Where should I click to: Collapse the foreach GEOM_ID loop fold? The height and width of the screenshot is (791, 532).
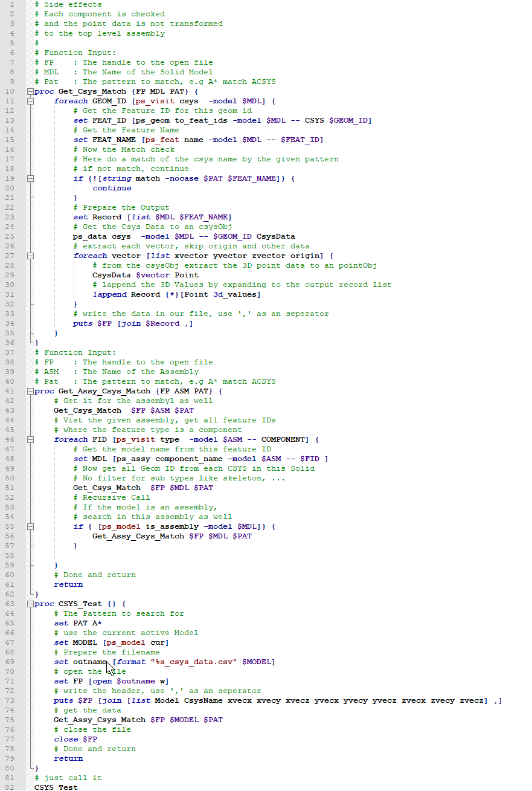pos(29,100)
